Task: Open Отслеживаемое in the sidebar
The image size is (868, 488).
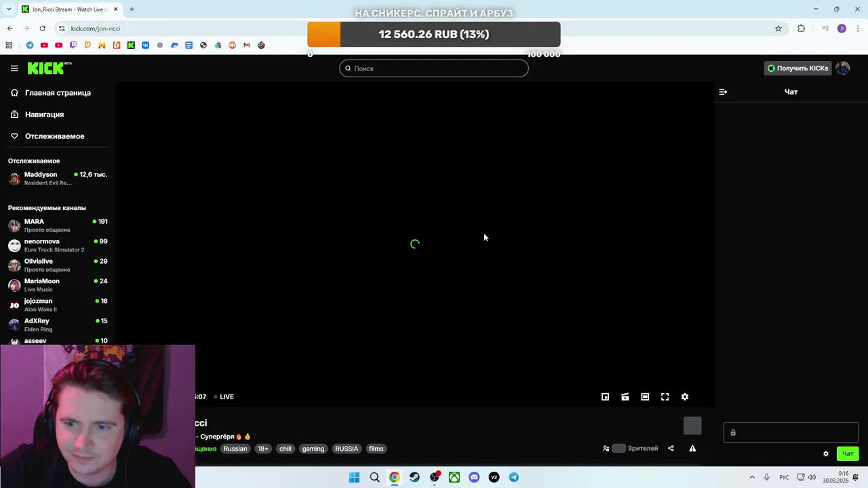Action: click(x=58, y=136)
